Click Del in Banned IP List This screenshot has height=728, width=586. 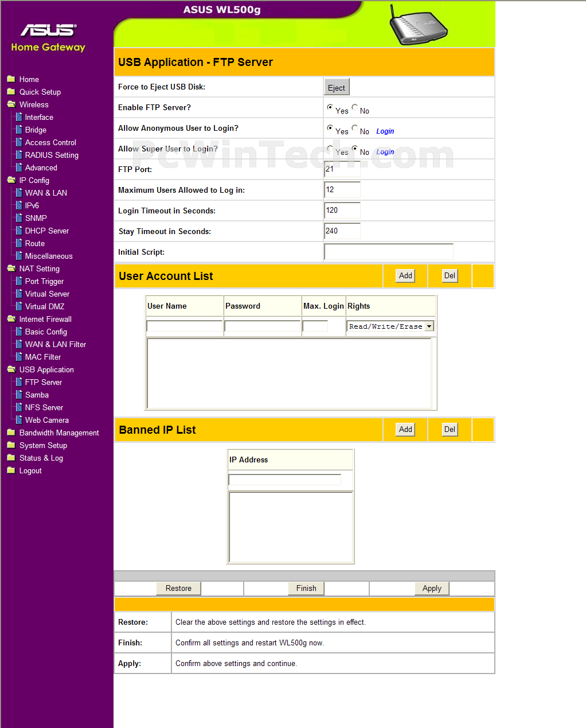450,429
